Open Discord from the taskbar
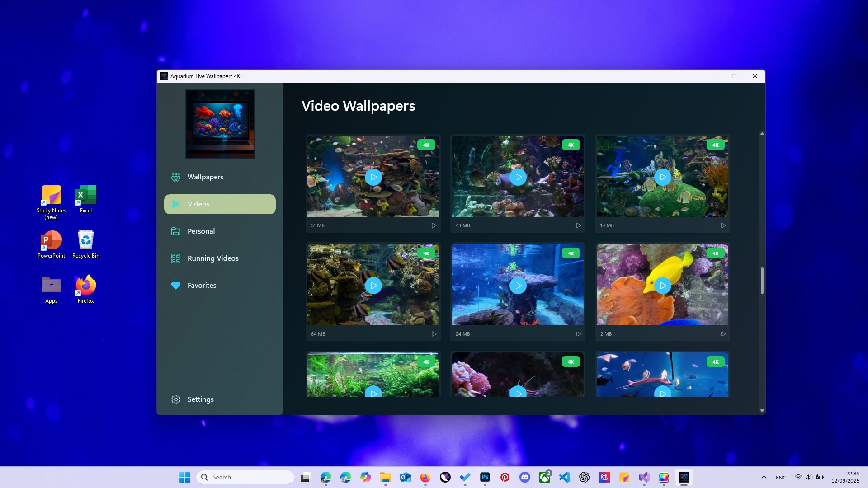The height and width of the screenshot is (488, 868). click(x=525, y=477)
